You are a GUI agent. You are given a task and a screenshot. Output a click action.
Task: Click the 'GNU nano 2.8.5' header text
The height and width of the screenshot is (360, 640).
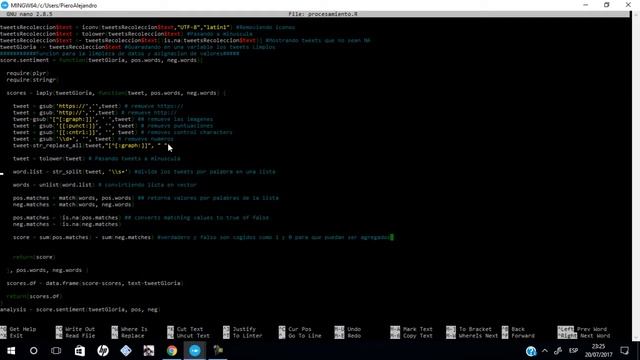coord(29,14)
